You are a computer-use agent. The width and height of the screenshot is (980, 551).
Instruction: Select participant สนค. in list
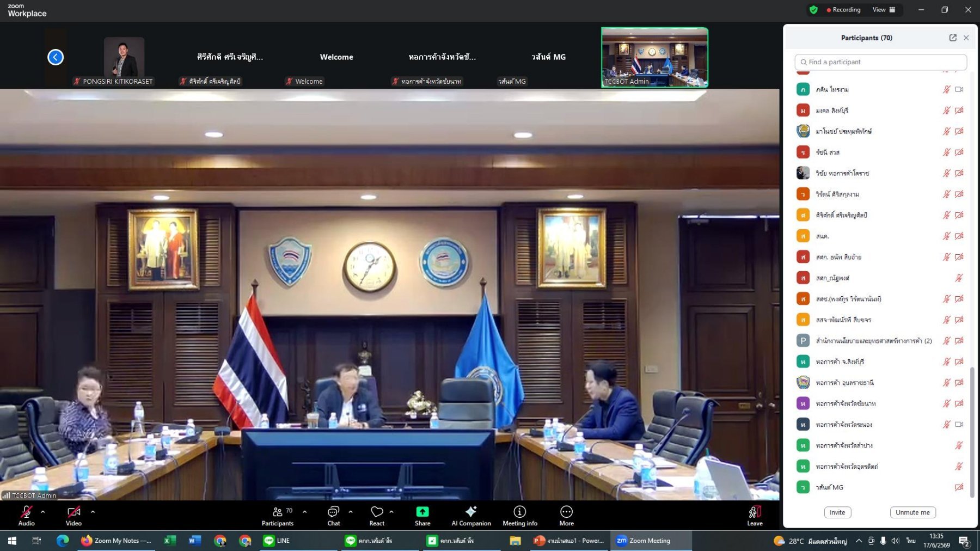880,236
